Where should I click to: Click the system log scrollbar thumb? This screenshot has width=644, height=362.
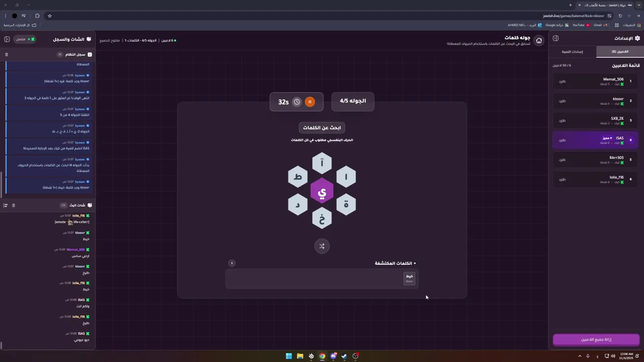click(x=1, y=185)
